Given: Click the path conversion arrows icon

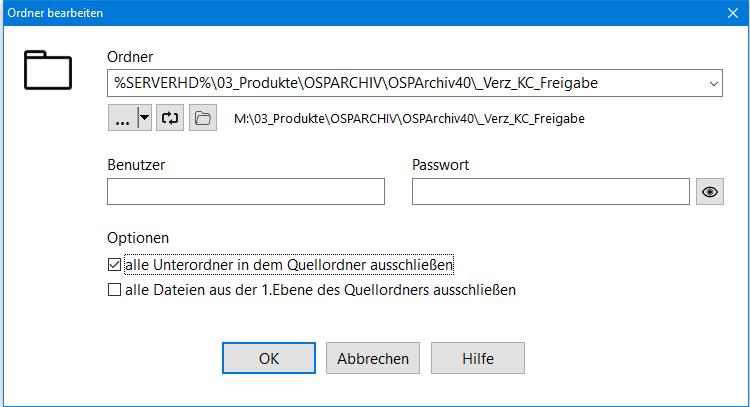Looking at the screenshot, I should click(171, 118).
